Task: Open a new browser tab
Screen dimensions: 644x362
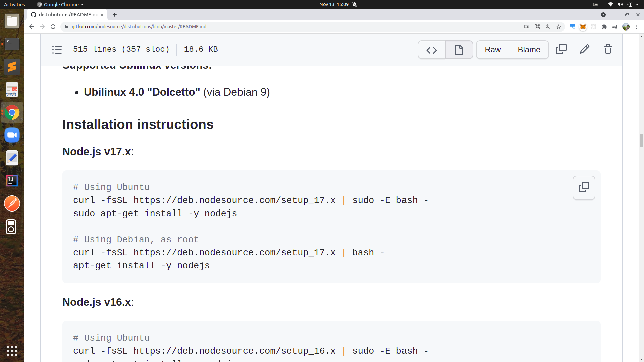Action: [115, 15]
